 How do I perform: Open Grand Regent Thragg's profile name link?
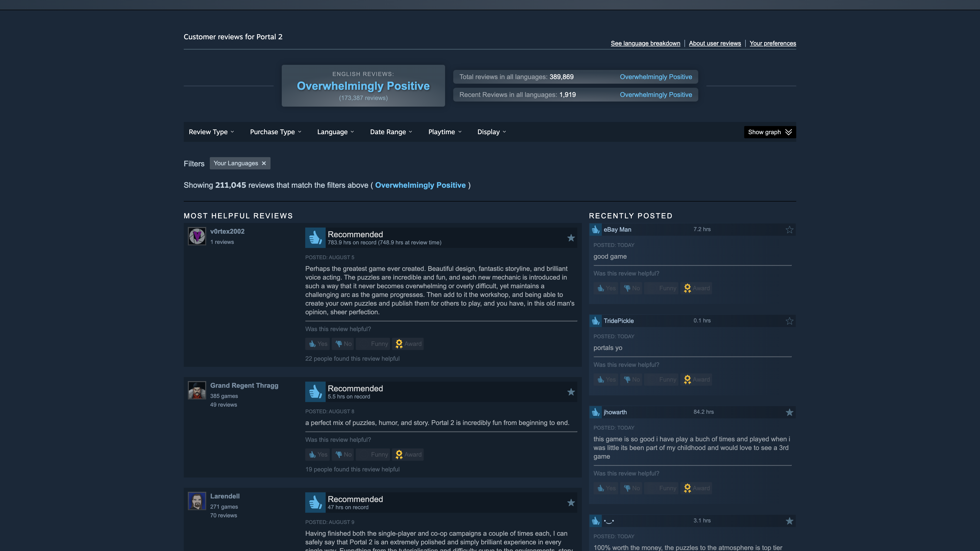pyautogui.click(x=244, y=385)
